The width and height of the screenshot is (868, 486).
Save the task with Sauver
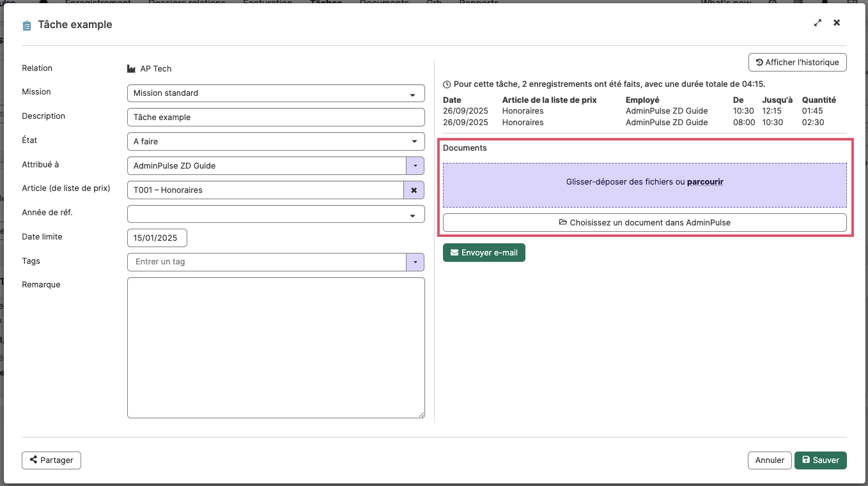(x=821, y=460)
